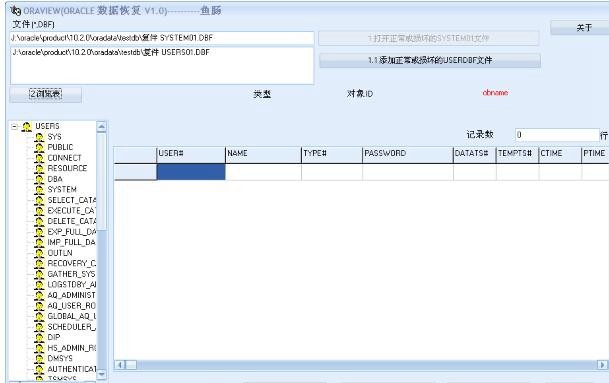Click the icon beside LOGSTDBY_A entry
Screen dimensions: 609x383
coord(39,285)
